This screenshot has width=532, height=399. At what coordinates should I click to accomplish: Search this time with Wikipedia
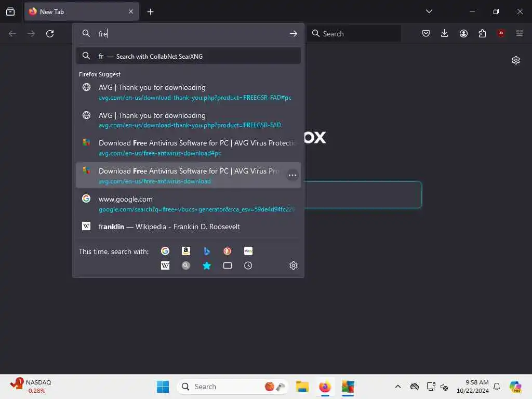tap(165, 265)
